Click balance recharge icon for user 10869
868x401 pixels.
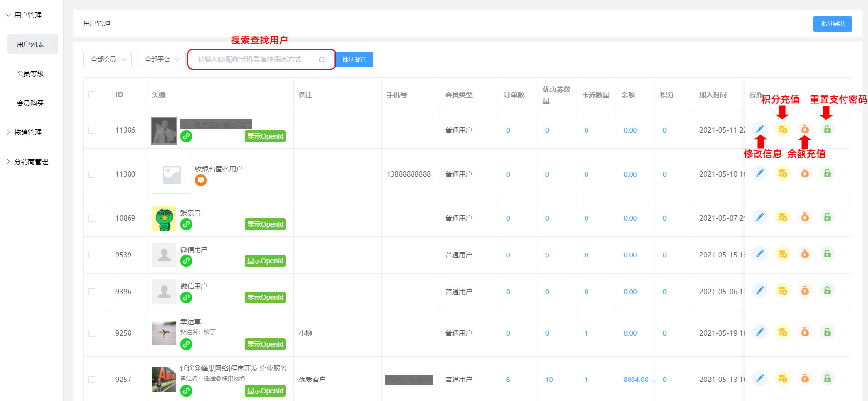[x=805, y=217]
